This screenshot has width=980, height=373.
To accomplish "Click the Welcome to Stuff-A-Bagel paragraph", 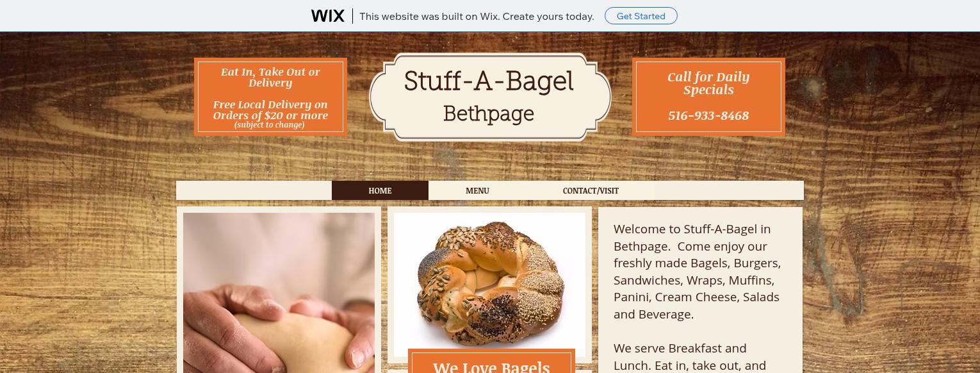I will coord(697,272).
